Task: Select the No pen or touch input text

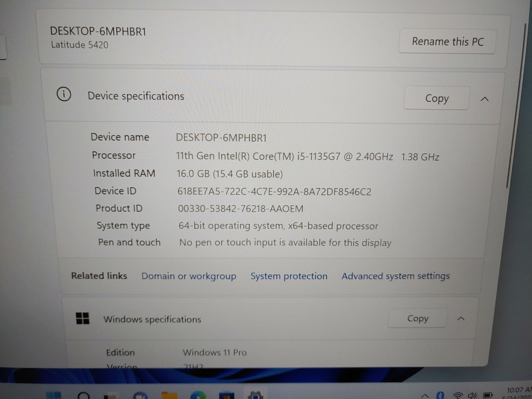Action: coord(285,242)
